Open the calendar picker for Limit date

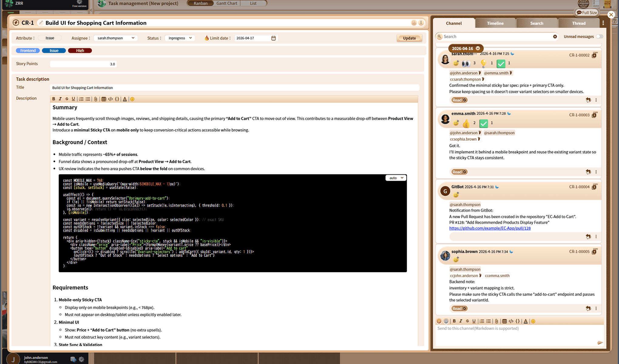pos(273,38)
